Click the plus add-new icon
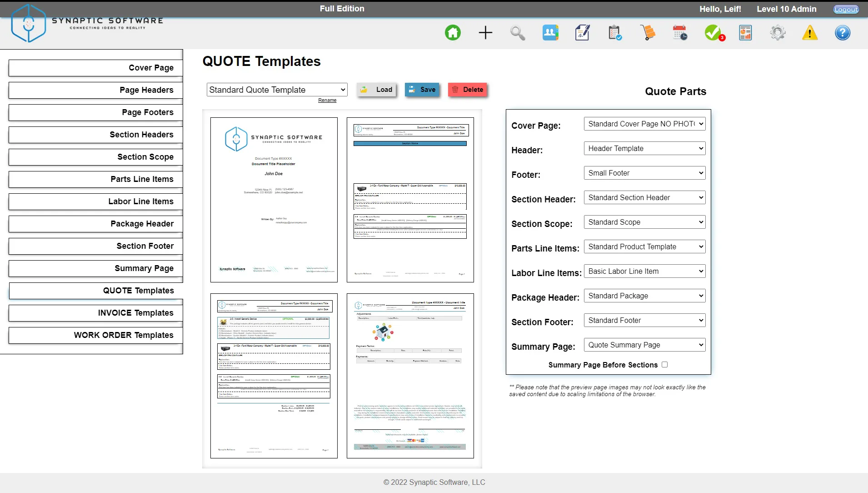868x493 pixels. pos(485,33)
